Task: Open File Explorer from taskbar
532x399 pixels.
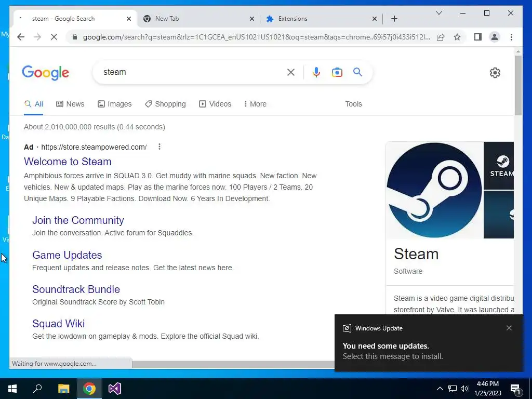Action: (x=63, y=389)
